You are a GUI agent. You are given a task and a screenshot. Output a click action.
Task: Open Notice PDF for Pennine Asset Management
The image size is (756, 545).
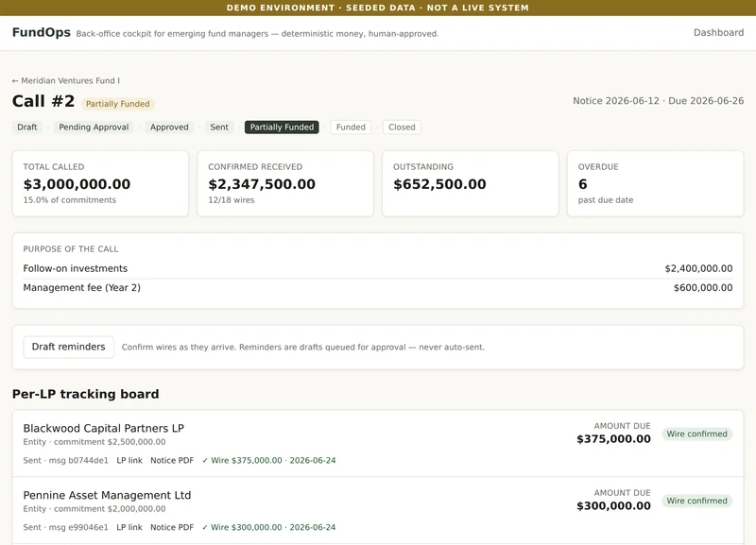click(x=172, y=527)
